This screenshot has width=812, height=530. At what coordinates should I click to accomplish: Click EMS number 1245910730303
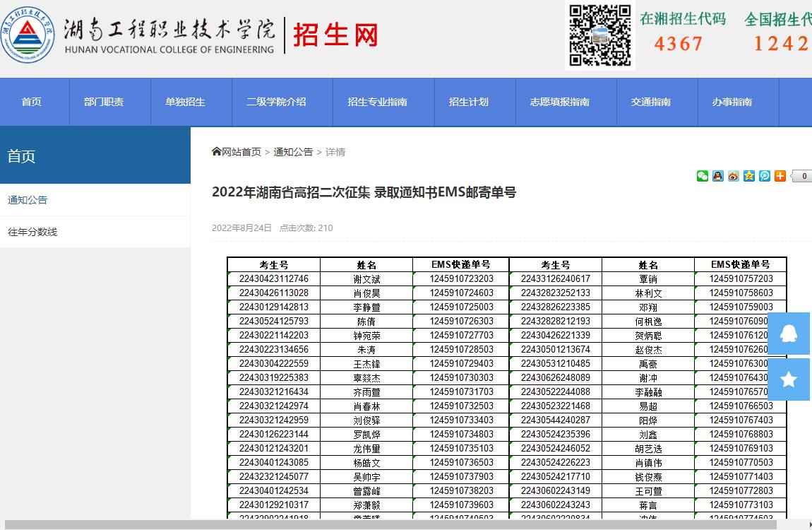(x=461, y=377)
